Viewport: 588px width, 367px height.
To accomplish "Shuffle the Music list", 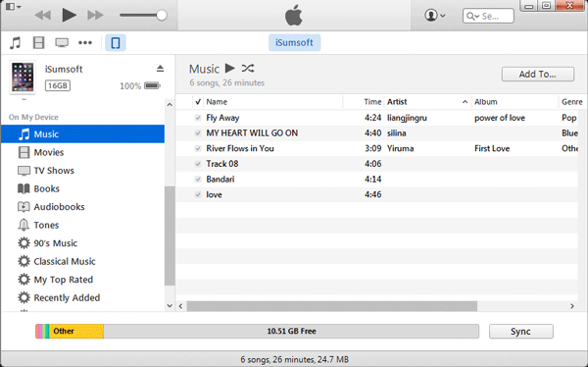I will click(248, 69).
